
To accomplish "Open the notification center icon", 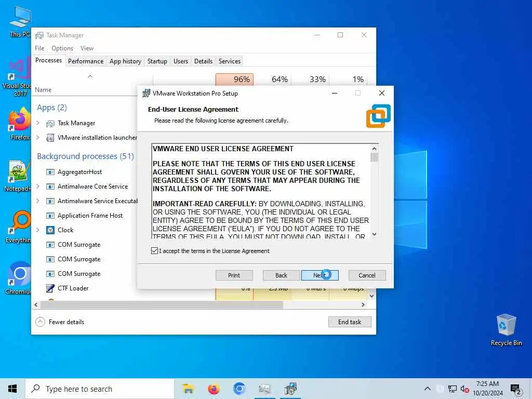I will pos(516,389).
